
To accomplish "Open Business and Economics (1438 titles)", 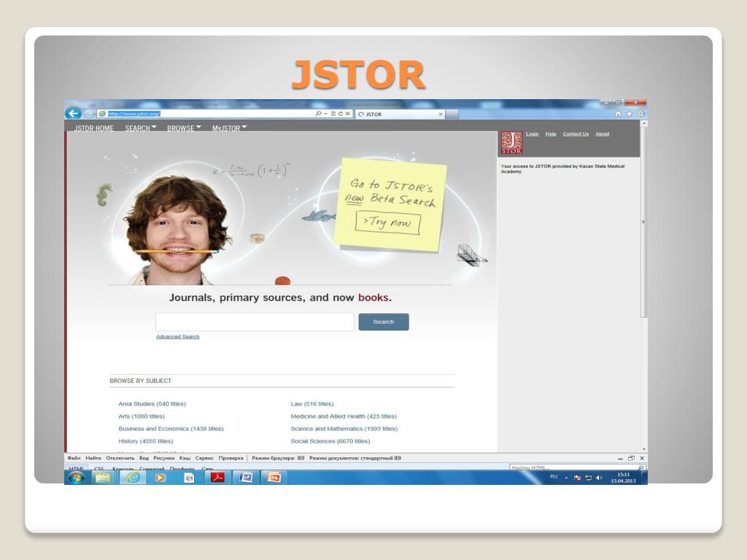I will tap(171, 429).
